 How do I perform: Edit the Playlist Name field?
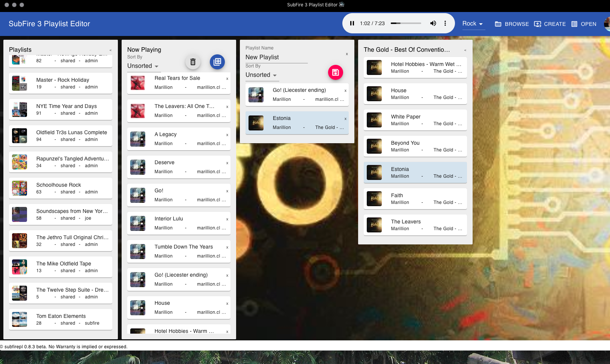coord(276,57)
